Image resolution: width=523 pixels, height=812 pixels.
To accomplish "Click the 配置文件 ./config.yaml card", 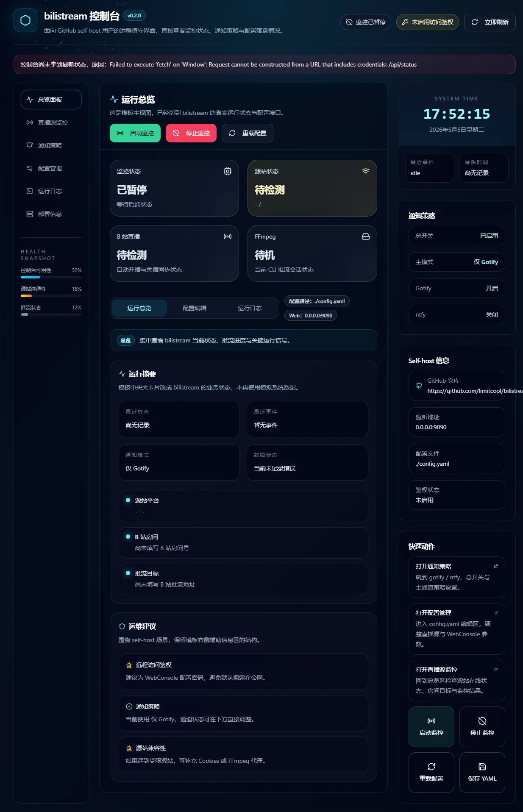I will coord(457,459).
